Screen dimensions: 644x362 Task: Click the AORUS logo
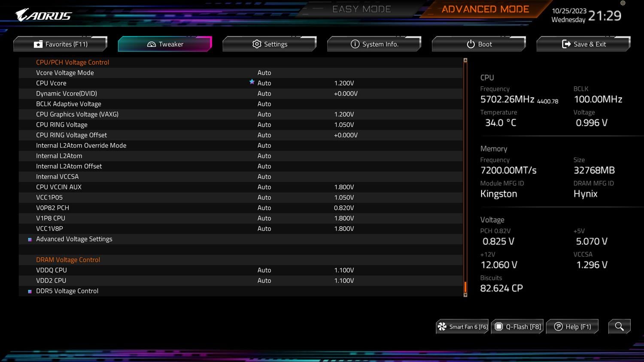44,15
